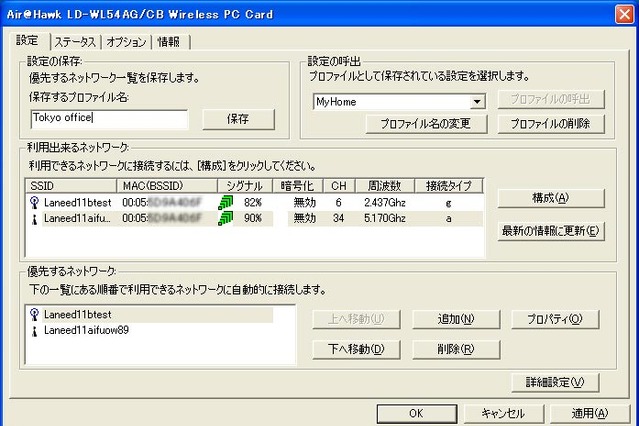Click the 適用(A) button
The height and width of the screenshot is (426, 639).
590,413
